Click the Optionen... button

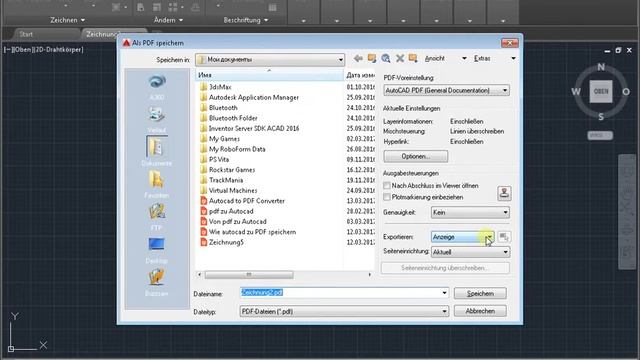(416, 156)
